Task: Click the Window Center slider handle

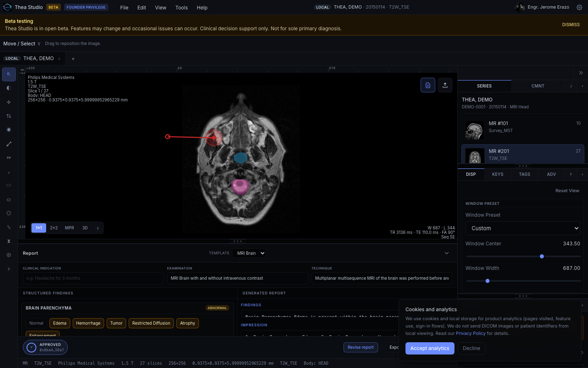Action: [x=542, y=256]
